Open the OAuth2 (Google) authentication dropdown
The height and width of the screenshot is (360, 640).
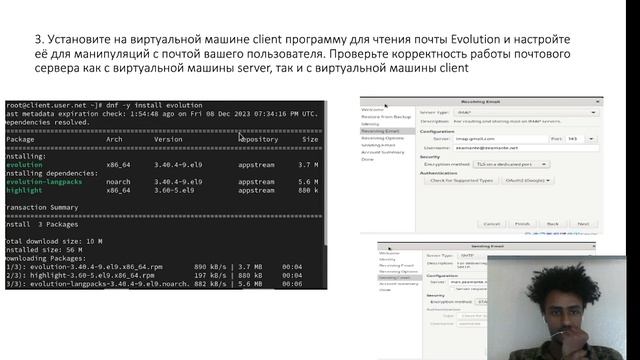point(528,180)
